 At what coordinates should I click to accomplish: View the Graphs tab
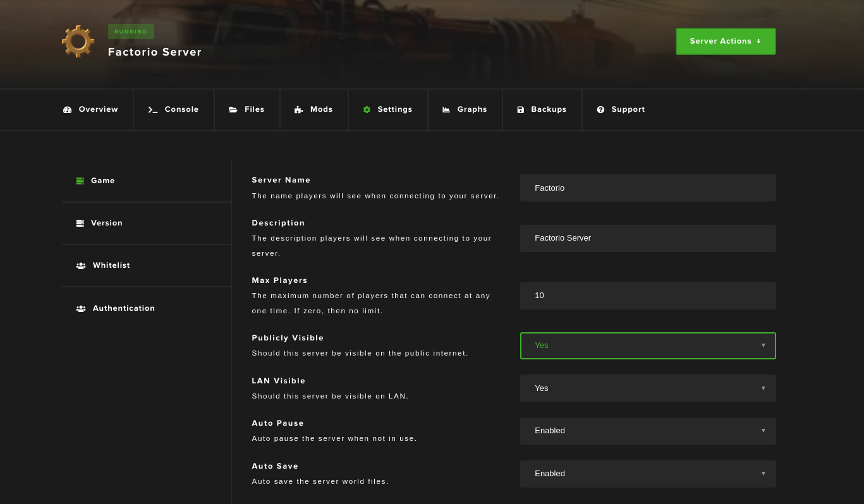click(x=465, y=110)
